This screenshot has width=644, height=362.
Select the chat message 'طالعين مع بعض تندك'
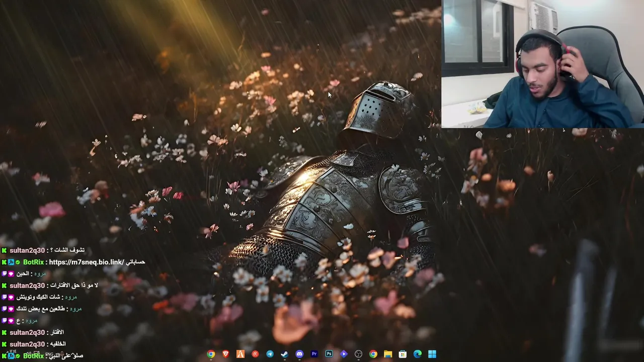(40, 309)
